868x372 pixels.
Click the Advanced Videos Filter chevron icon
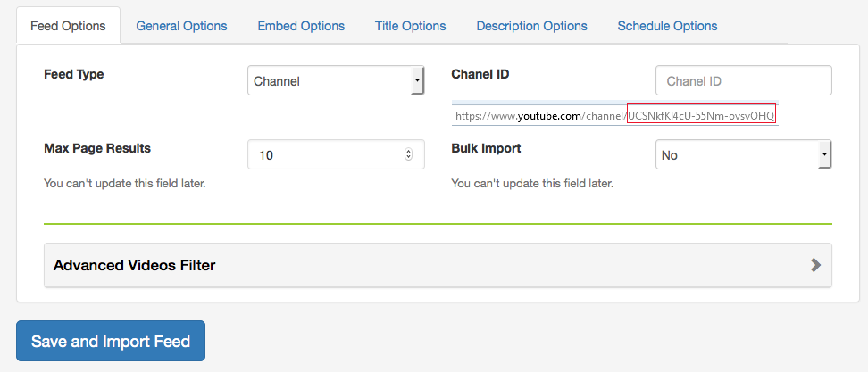click(x=815, y=265)
